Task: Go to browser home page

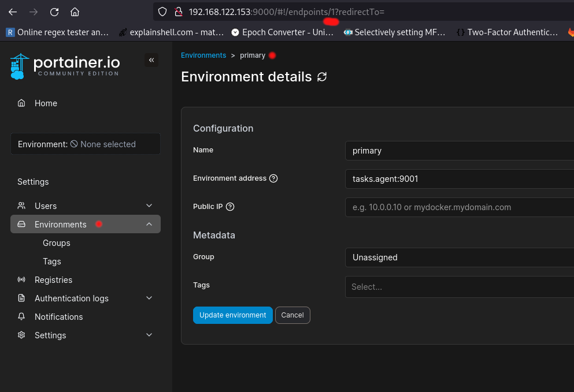Action: point(75,12)
